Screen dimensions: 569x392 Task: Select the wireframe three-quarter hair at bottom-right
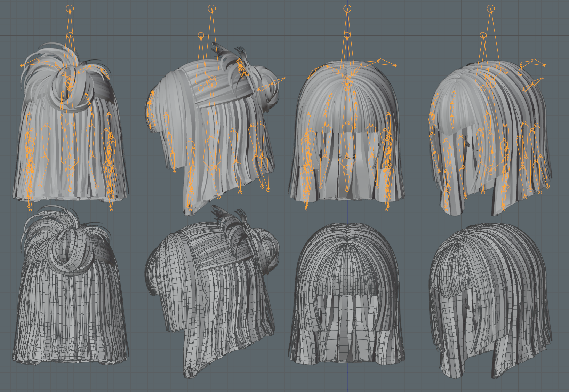click(490, 301)
